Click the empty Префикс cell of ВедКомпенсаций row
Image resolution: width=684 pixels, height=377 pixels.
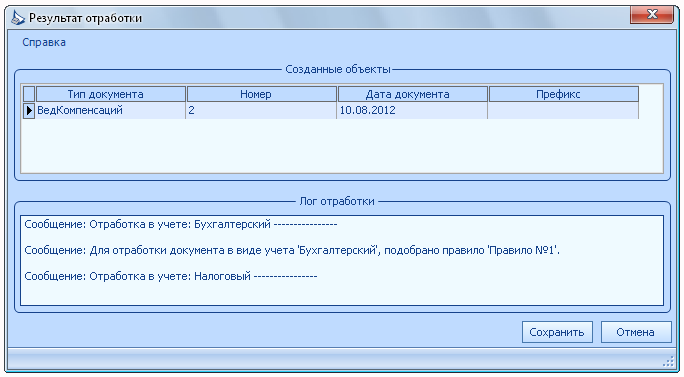(564, 110)
